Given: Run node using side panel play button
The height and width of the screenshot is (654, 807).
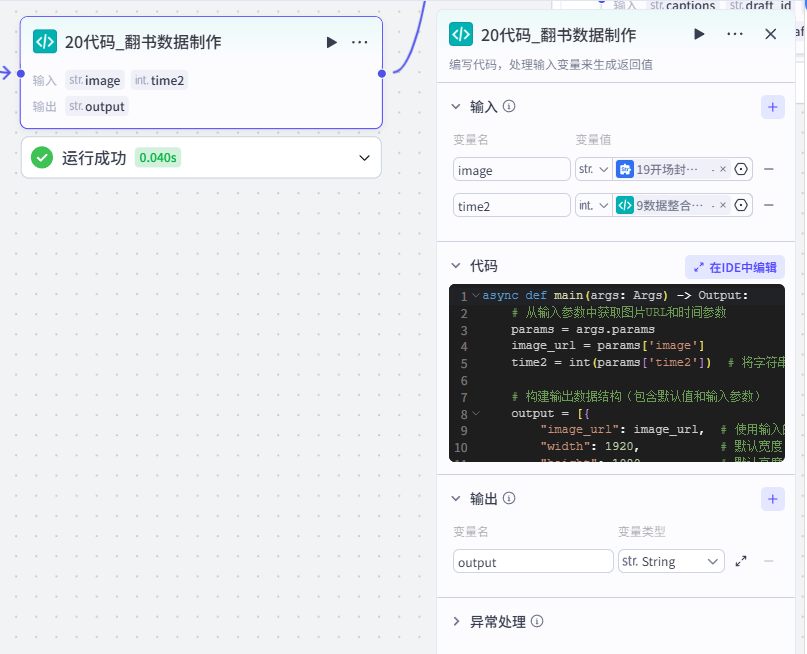Looking at the screenshot, I should point(699,34).
